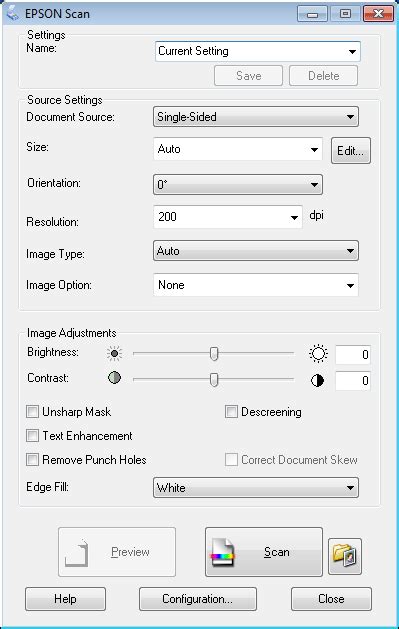The width and height of the screenshot is (399, 629).
Task: Click the Configuration... button
Action: coord(198,599)
